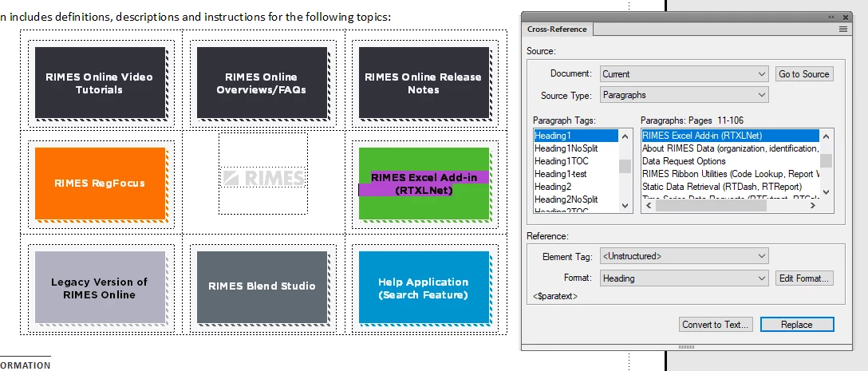Click the green RIMES Excel Add-in tile
The width and height of the screenshot is (868, 371).
424,184
